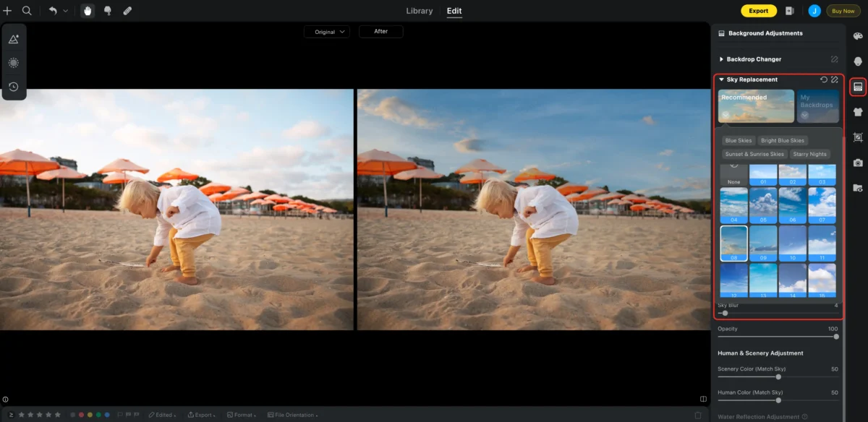Click the info icon at bottom left
Image resolution: width=868 pixels, height=422 pixels.
pos(6,399)
